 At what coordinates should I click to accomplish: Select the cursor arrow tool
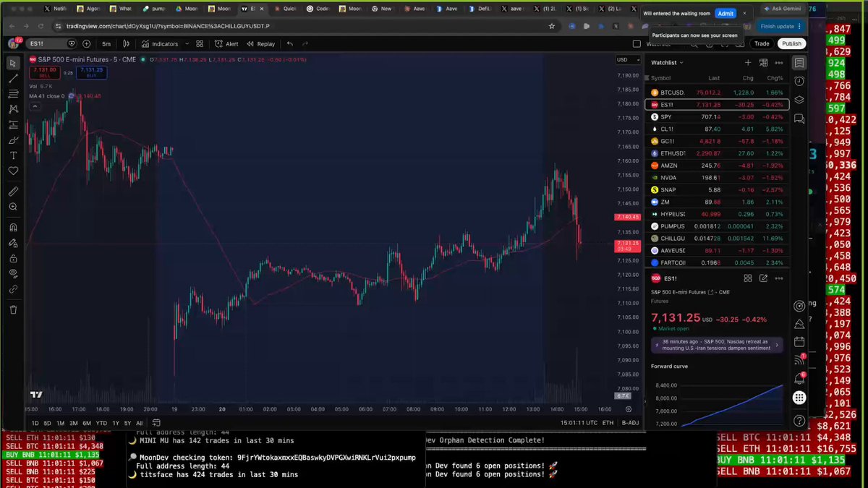pos(13,64)
